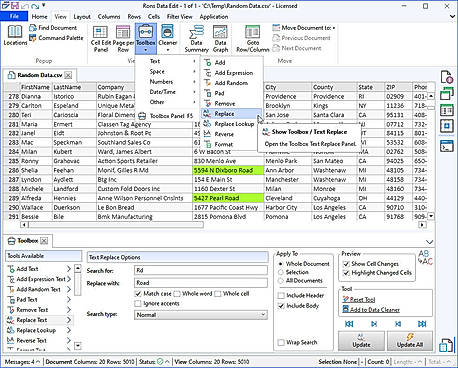Viewport: 458px width, 368px height.
Task: Click Find Document in the ribbon
Action: 53,28
